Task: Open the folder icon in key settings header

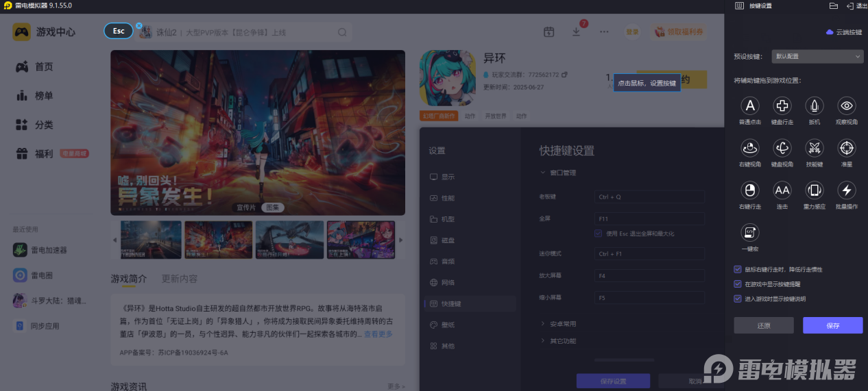Action: 834,5
